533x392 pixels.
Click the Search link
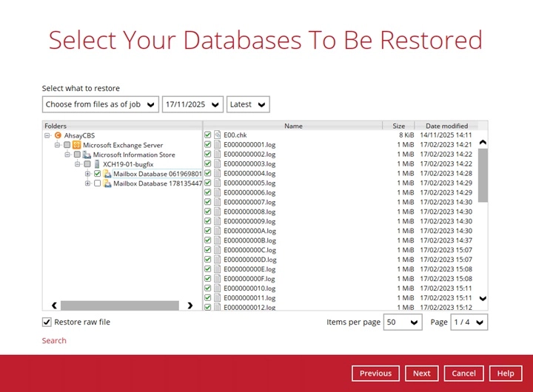tap(54, 341)
